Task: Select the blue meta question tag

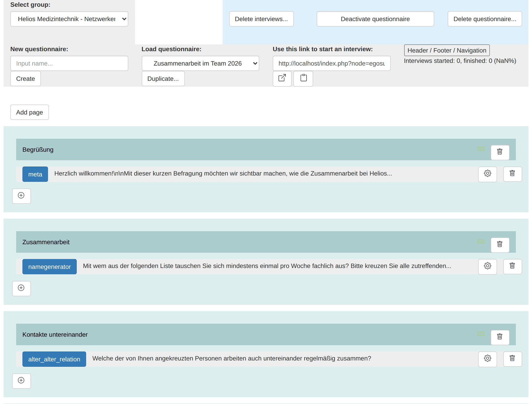Action: (x=35, y=174)
